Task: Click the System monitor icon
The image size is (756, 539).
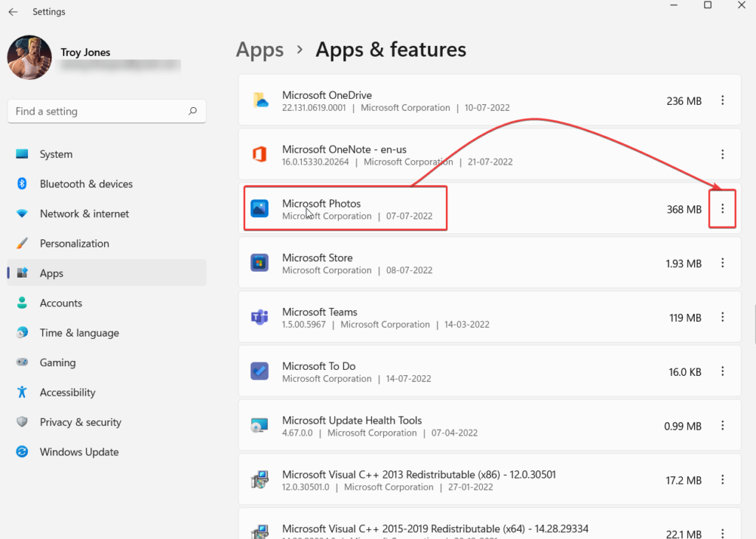Action: [x=21, y=154]
